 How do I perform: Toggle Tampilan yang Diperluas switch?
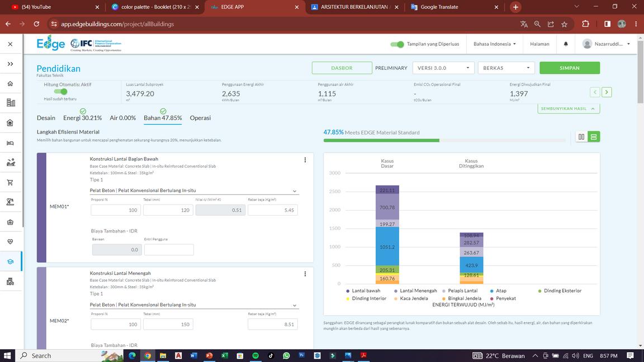coord(397,44)
